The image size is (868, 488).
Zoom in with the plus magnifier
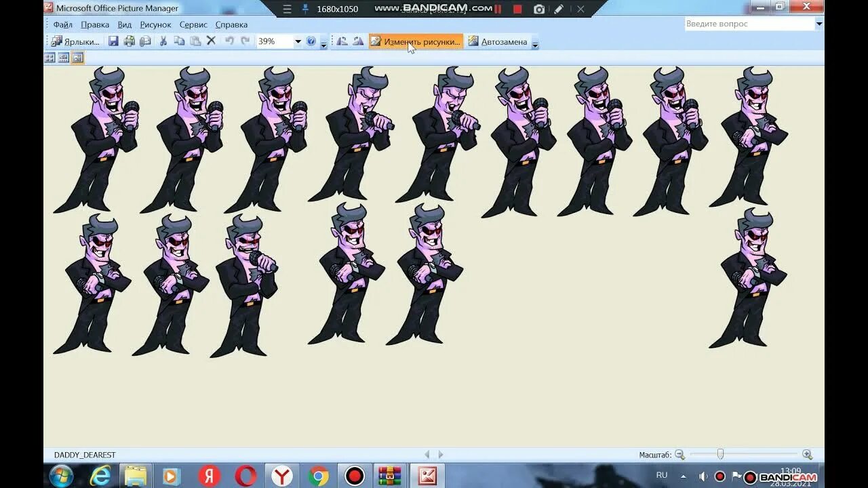tap(807, 455)
